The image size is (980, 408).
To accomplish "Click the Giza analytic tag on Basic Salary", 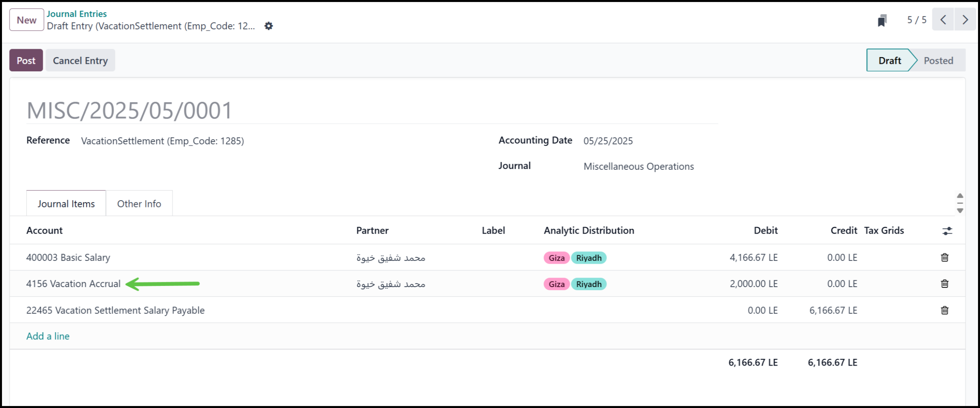I will pyautogui.click(x=556, y=258).
